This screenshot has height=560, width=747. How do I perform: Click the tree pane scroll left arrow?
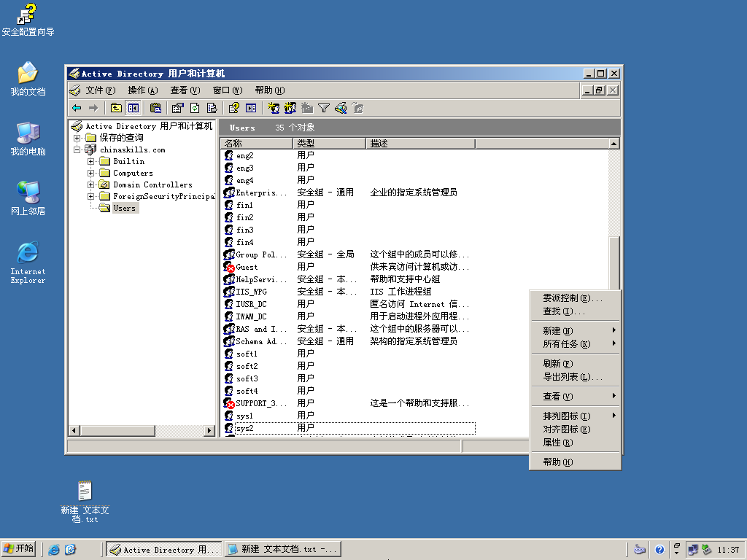74,430
